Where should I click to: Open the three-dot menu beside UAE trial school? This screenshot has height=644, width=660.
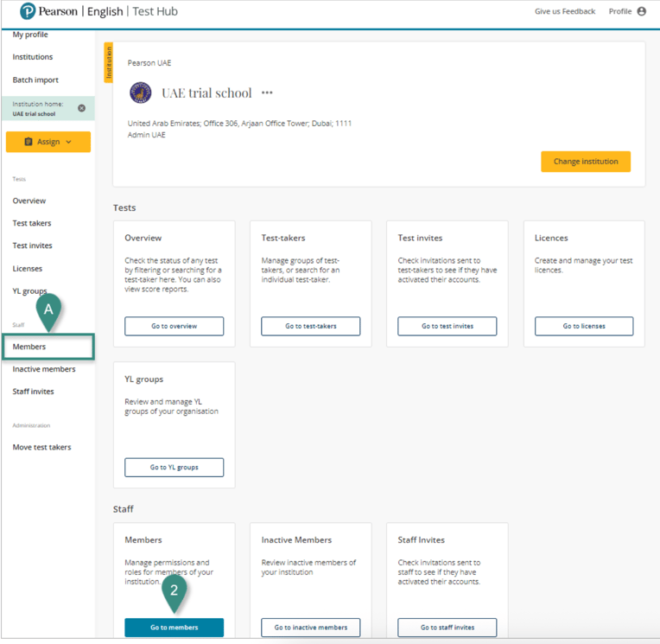coord(267,92)
